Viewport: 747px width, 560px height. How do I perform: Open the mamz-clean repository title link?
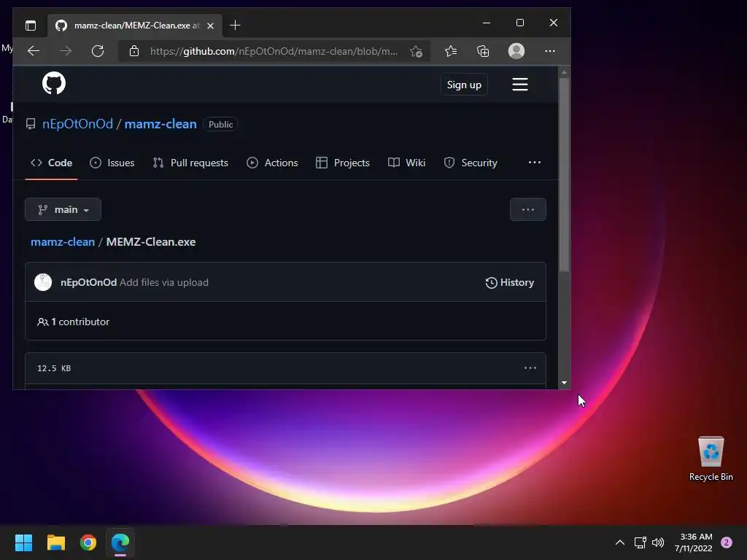click(x=160, y=124)
